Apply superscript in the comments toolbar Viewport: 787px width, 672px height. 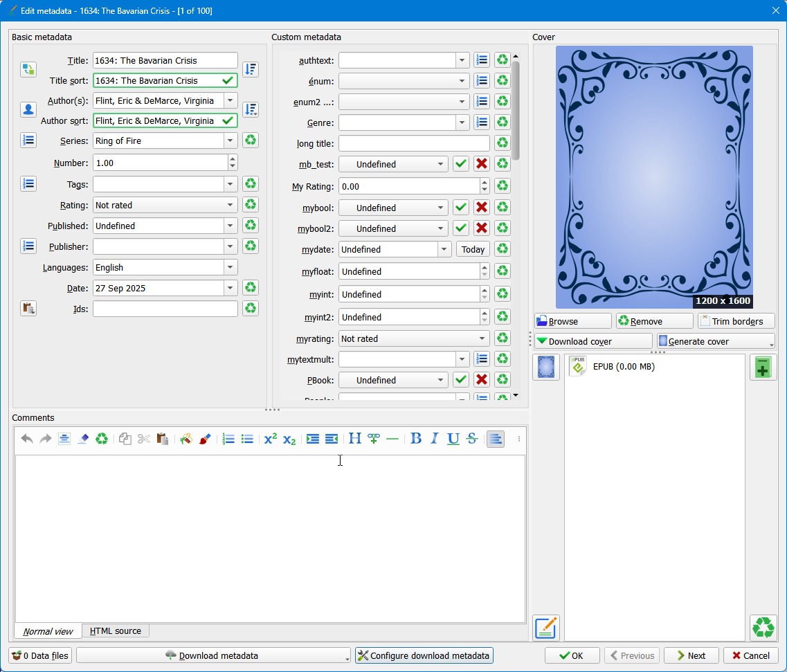point(271,439)
